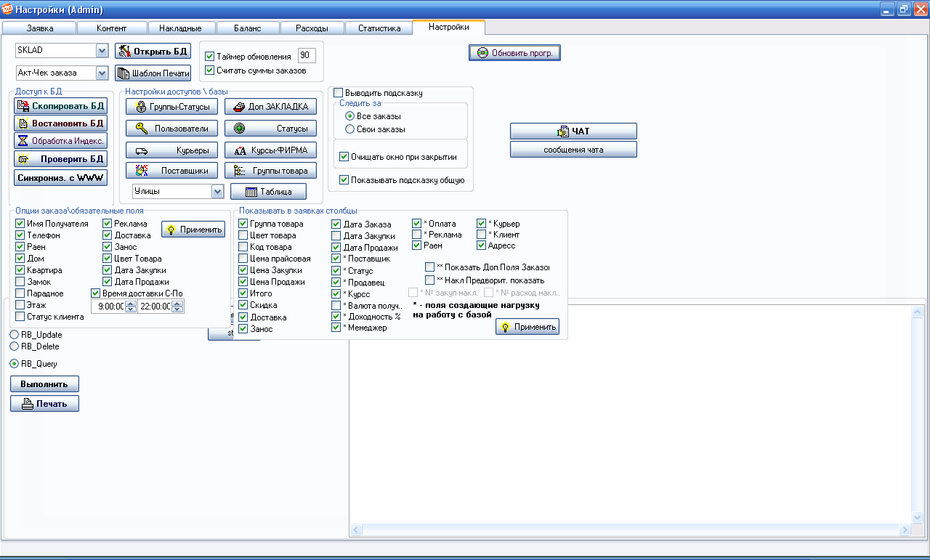Click Обновить прогр. update button

(514, 53)
